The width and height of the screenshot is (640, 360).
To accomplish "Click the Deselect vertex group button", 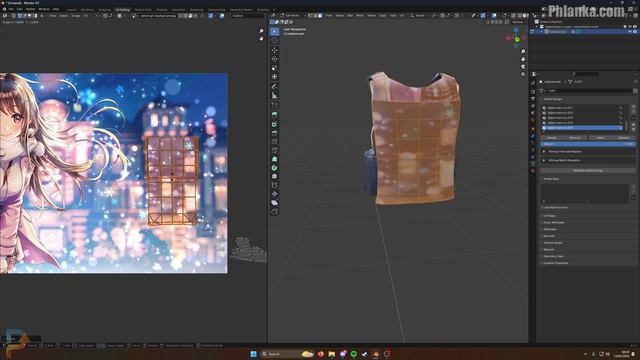I will pyautogui.click(x=624, y=138).
